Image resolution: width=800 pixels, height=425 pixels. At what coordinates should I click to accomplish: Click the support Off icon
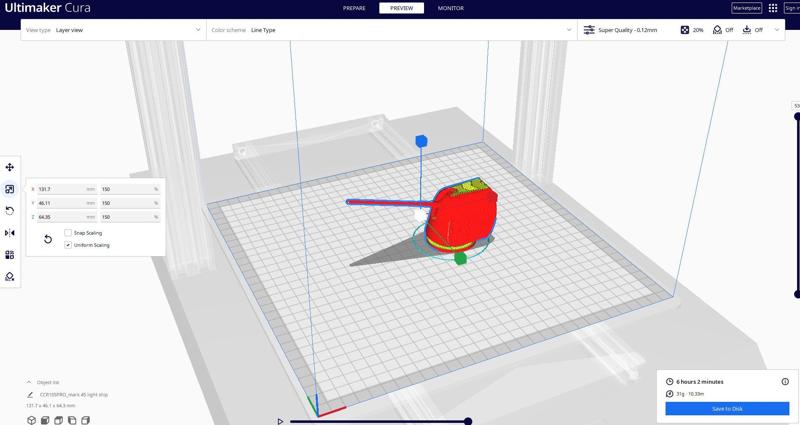(717, 30)
